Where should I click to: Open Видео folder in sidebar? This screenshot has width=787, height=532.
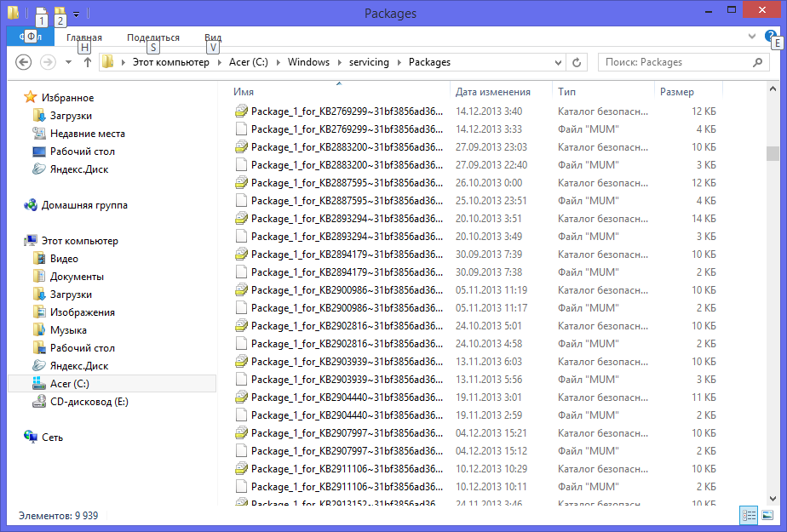64,259
